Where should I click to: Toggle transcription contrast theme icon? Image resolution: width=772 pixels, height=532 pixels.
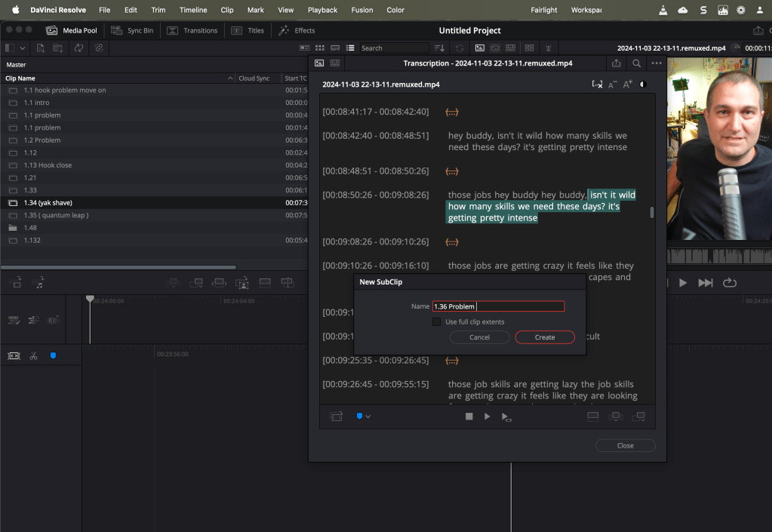coord(643,85)
